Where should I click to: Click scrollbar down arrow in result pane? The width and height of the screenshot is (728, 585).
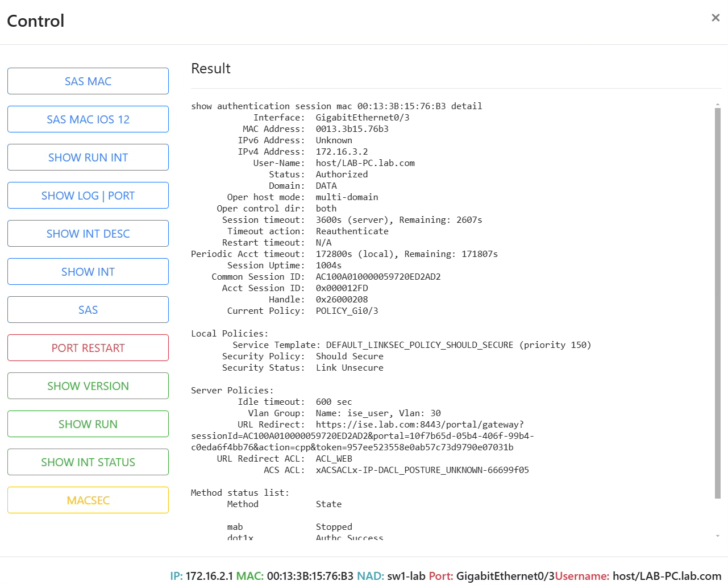(x=717, y=536)
